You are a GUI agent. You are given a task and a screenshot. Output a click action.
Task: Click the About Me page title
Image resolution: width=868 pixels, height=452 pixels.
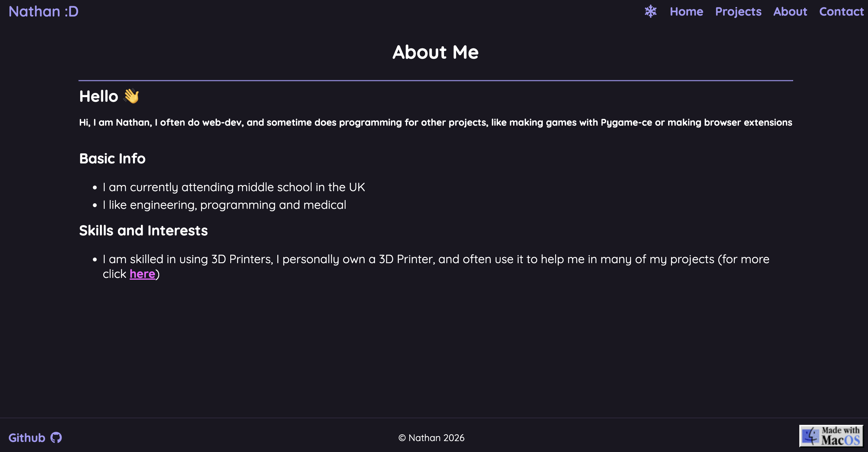click(x=435, y=52)
